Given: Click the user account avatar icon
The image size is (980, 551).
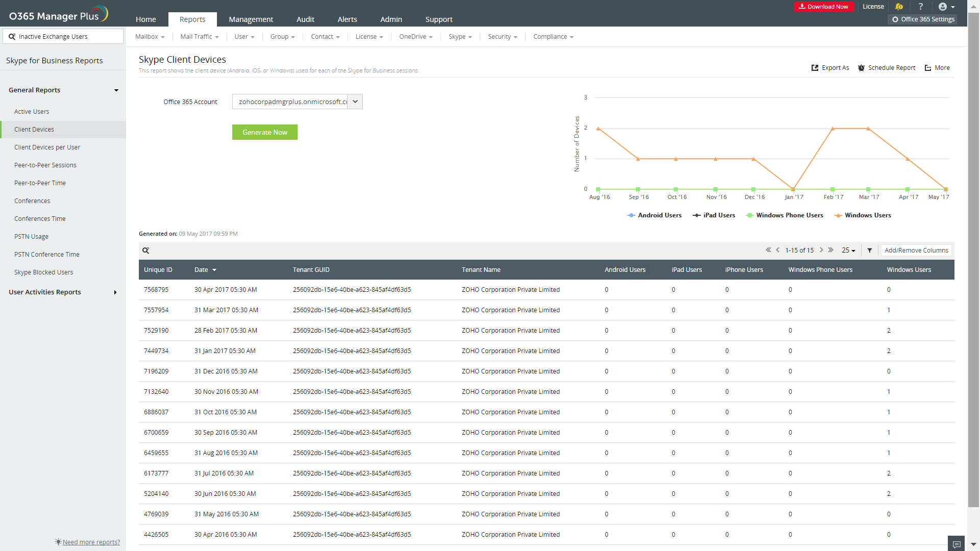Looking at the screenshot, I should pyautogui.click(x=943, y=7).
